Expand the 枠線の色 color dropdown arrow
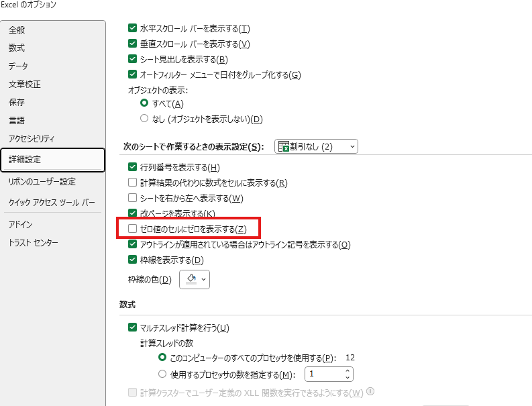This screenshot has width=532, height=406. (x=203, y=278)
